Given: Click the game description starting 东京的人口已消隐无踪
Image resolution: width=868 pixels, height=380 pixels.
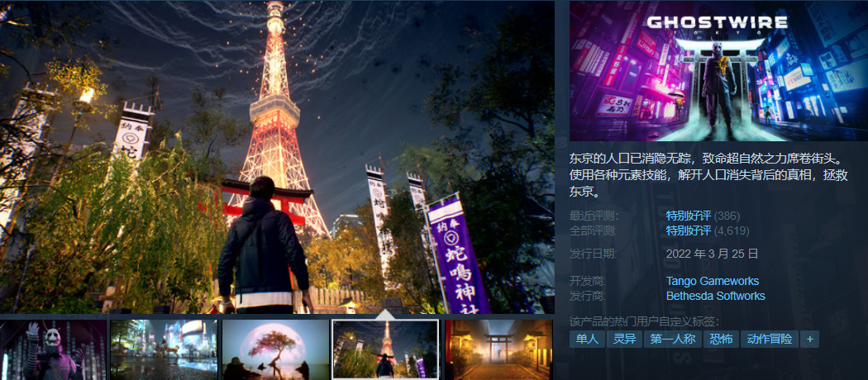Looking at the screenshot, I should coord(708,176).
